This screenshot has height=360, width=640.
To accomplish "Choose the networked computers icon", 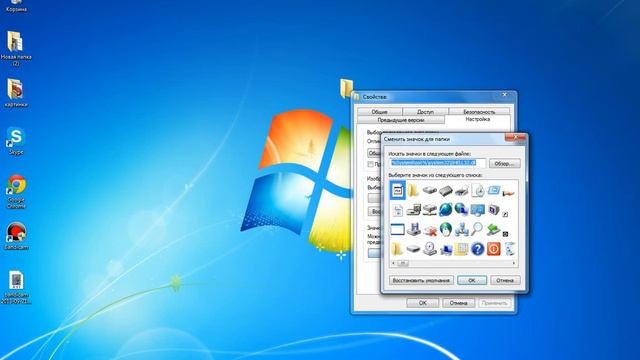I will (462, 229).
